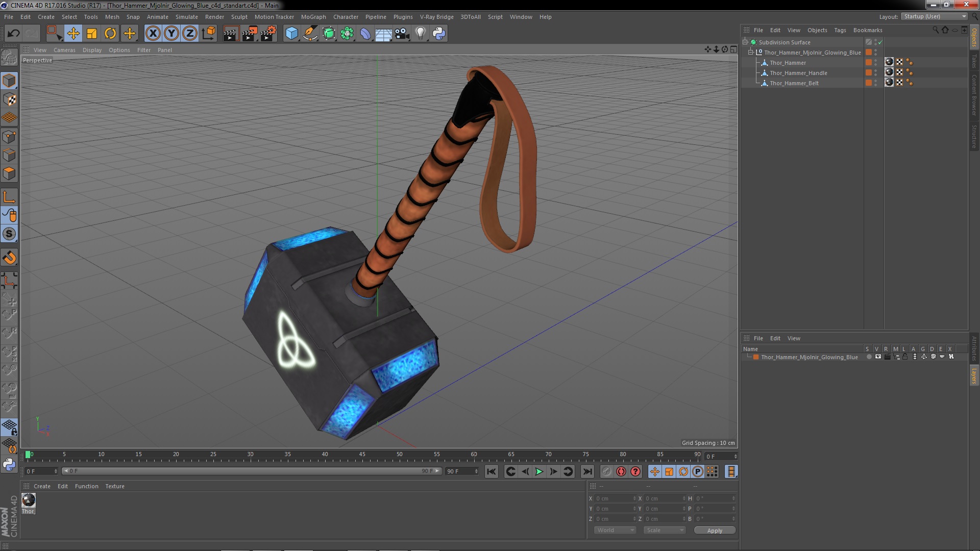The height and width of the screenshot is (551, 980).
Task: Toggle X axis lock
Action: point(153,34)
